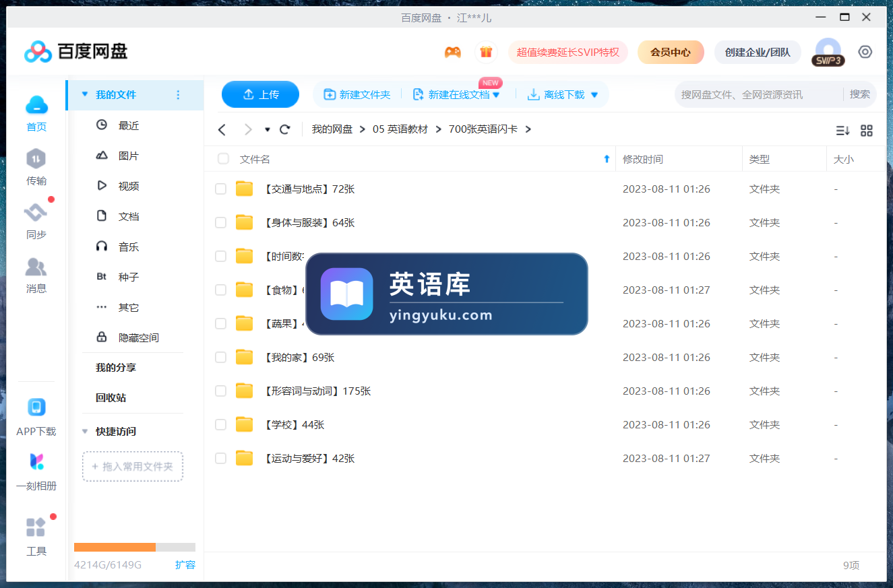Go back with the left arrow
This screenshot has height=588, width=893.
click(x=222, y=129)
